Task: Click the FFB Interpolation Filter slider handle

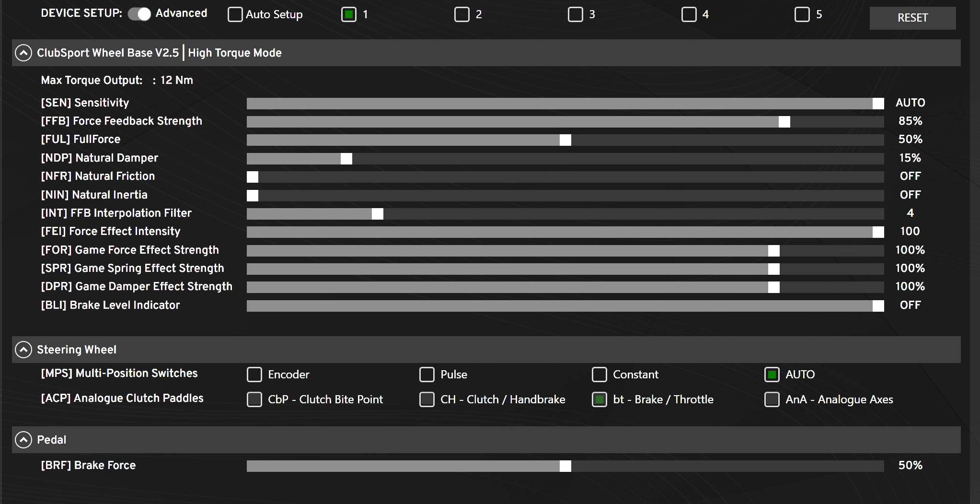Action: pos(378,214)
